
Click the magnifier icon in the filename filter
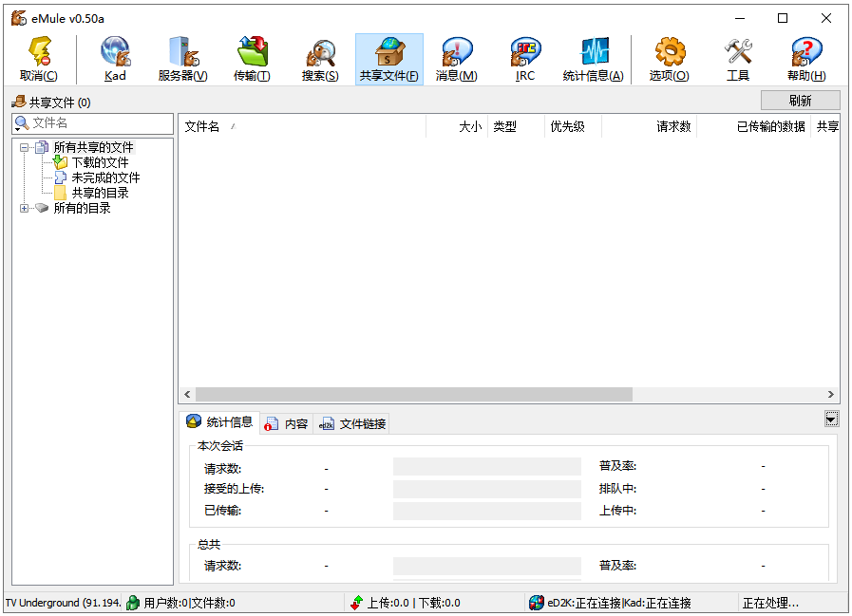22,123
